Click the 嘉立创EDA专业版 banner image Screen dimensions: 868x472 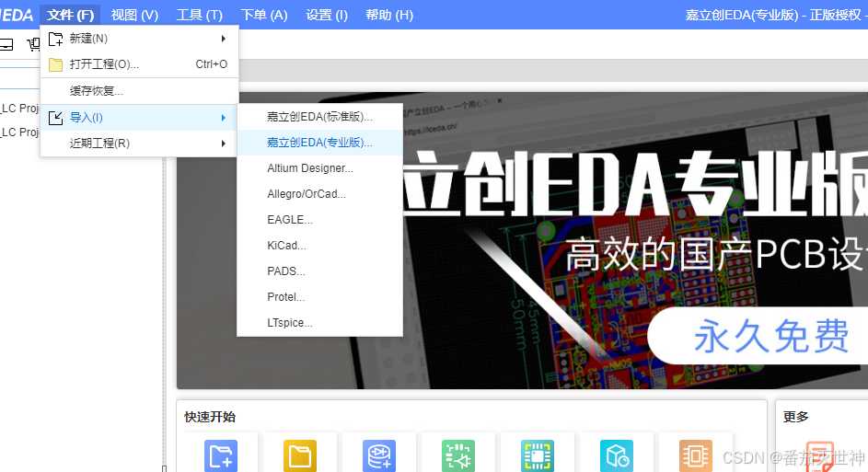(522, 241)
